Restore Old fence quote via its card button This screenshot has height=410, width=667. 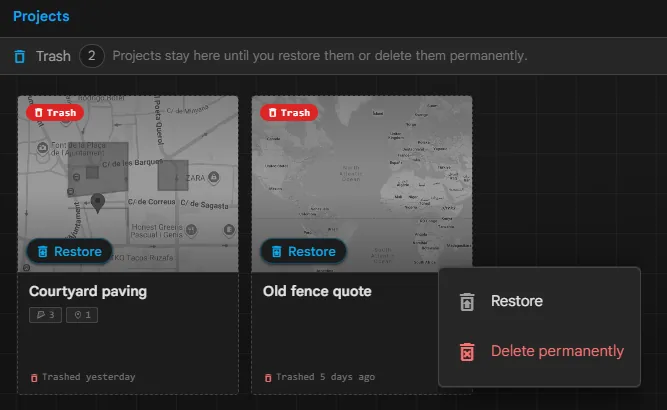(304, 251)
